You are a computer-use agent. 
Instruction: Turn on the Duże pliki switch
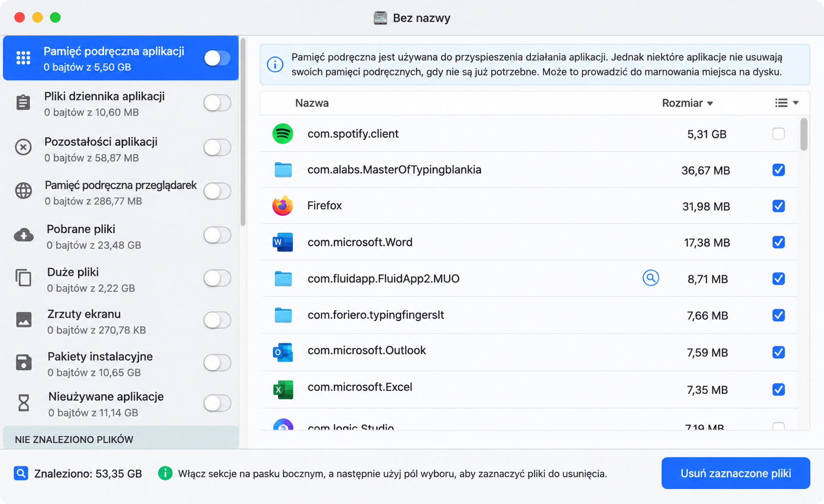click(x=217, y=278)
